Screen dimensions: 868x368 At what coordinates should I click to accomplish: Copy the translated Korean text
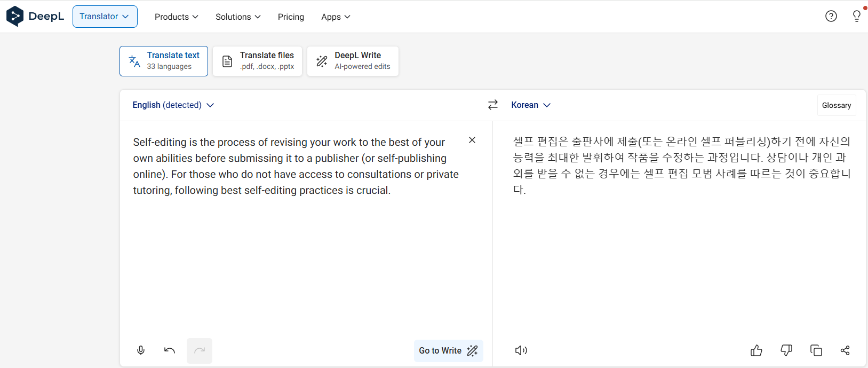[816, 350]
